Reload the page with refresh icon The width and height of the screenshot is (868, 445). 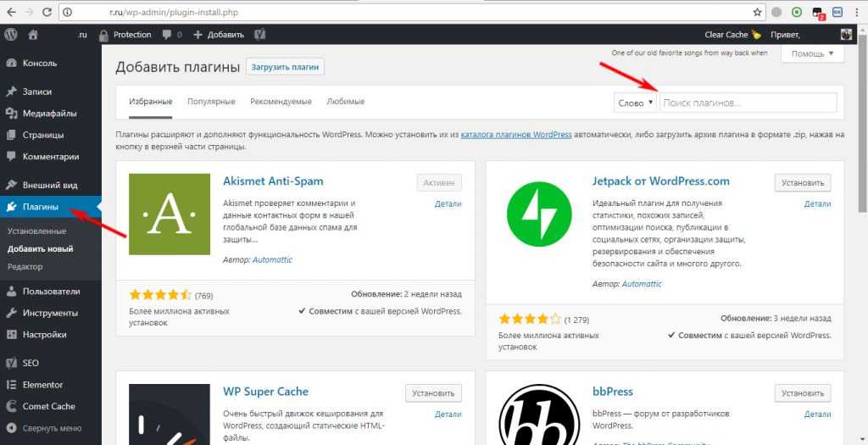47,12
